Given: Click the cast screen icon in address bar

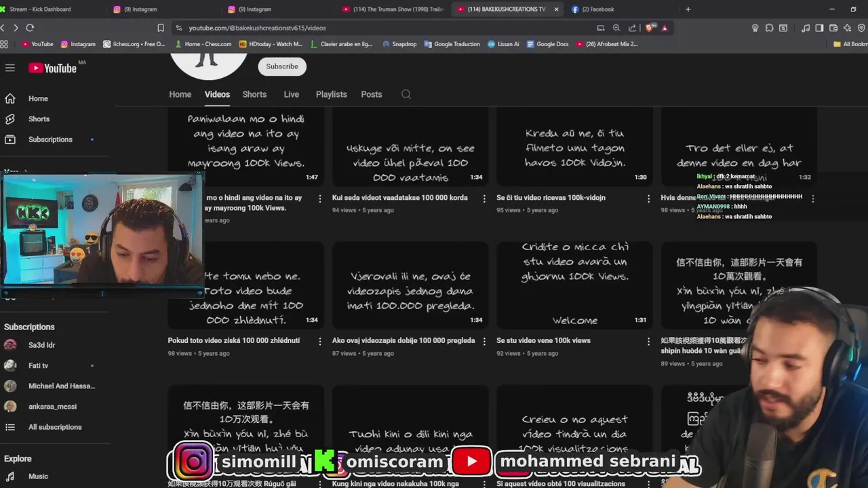Looking at the screenshot, I should coord(601,28).
